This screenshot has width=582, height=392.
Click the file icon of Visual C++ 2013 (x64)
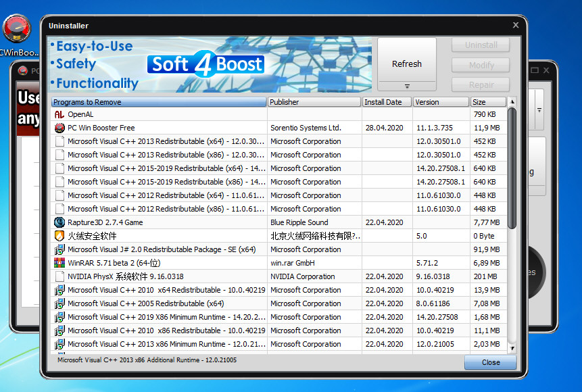click(x=59, y=141)
